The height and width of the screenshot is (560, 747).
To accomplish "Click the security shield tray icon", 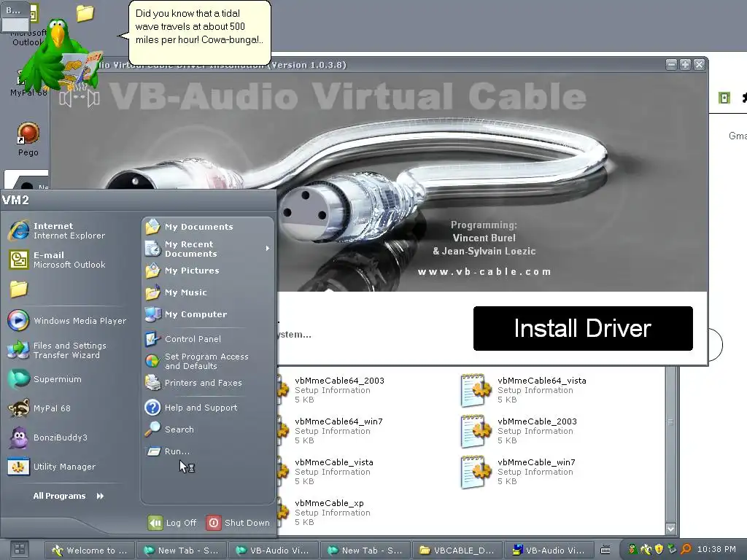I will tap(659, 550).
